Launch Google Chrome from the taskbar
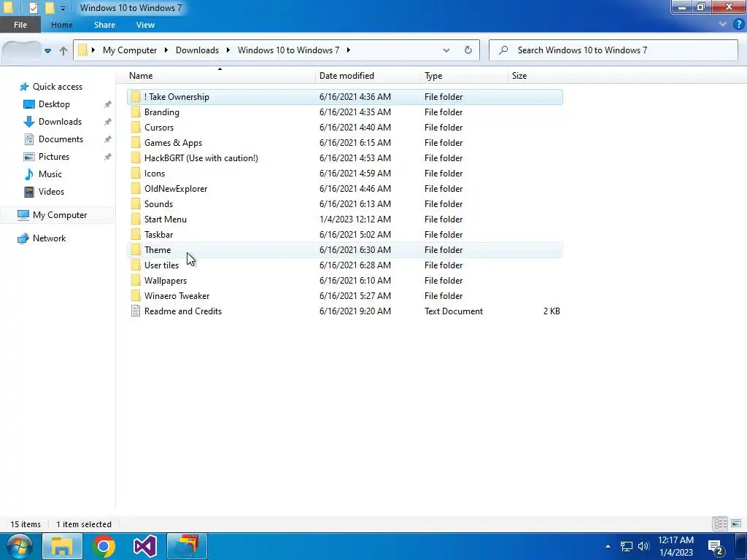Viewport: 747px width, 560px height. (104, 545)
